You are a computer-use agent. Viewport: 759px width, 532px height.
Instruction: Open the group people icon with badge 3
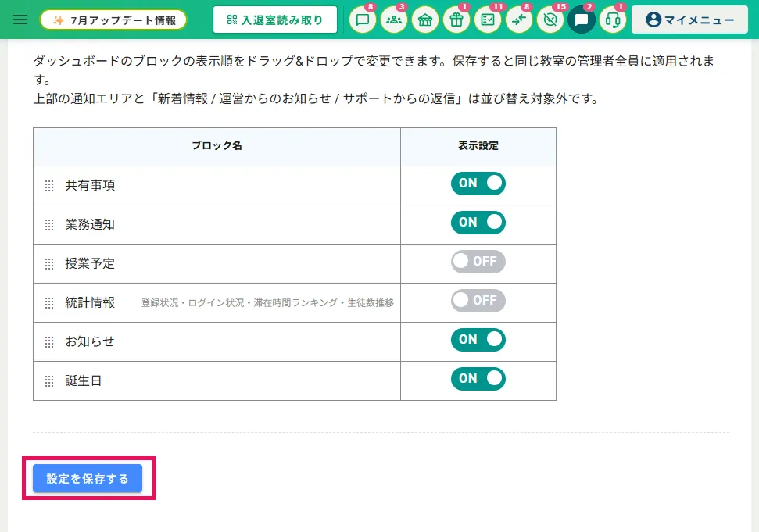[394, 20]
